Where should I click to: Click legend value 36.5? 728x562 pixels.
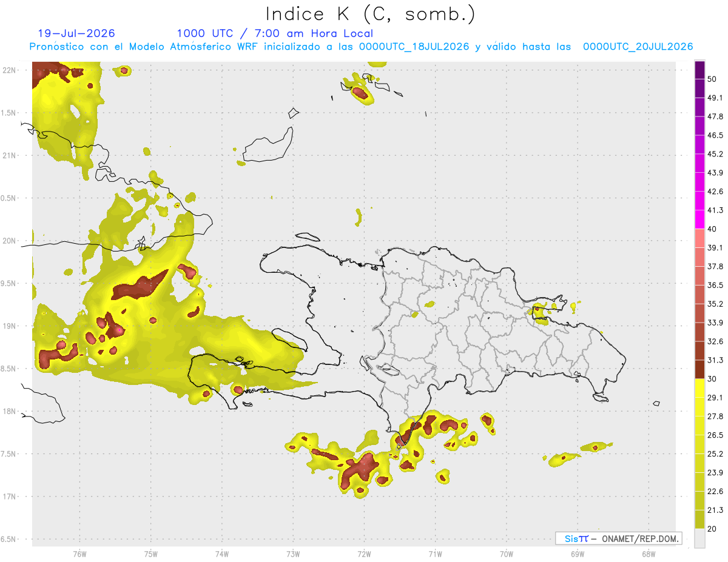715,286
